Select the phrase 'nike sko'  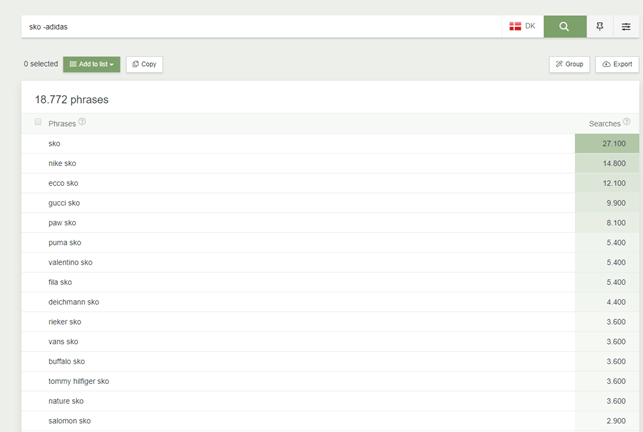(62, 163)
